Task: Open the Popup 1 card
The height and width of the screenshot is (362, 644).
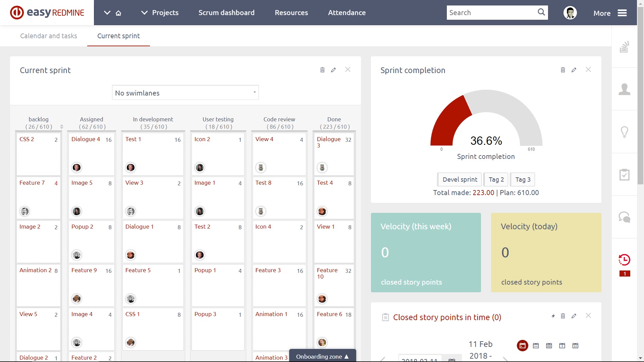Action: pos(218,285)
